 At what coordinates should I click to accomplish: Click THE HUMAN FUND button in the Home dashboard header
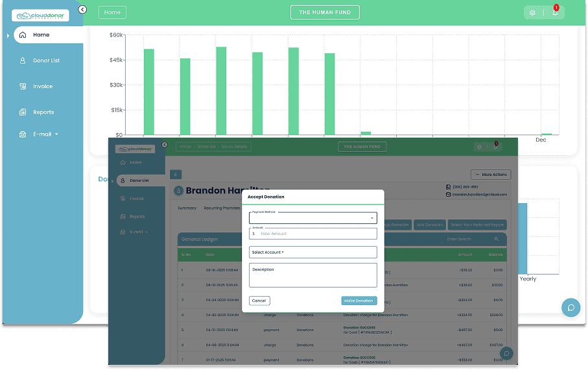(x=325, y=12)
